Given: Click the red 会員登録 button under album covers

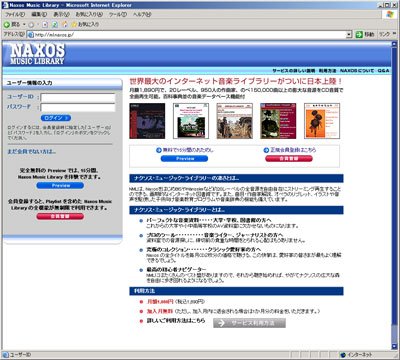Looking at the screenshot, I should pos(289,159).
